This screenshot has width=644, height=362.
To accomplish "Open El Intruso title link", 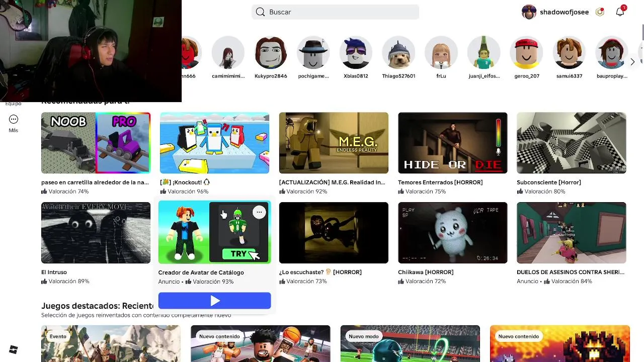I will [x=54, y=273].
